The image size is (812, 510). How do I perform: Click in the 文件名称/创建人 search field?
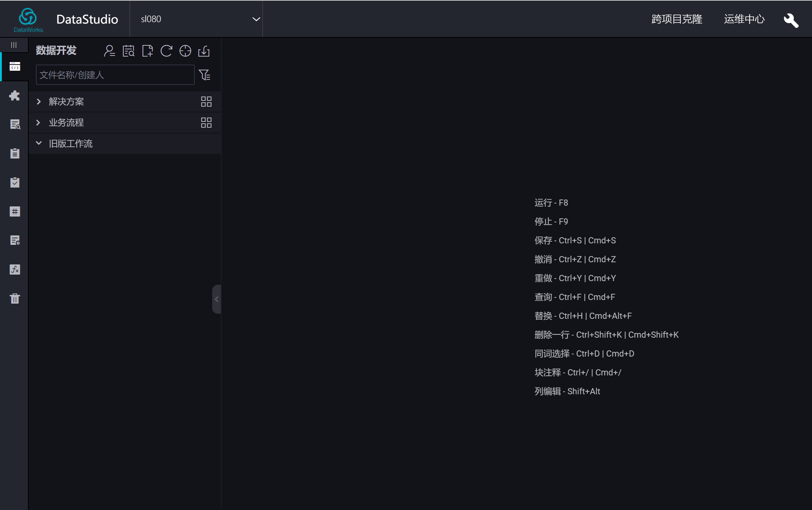point(115,75)
